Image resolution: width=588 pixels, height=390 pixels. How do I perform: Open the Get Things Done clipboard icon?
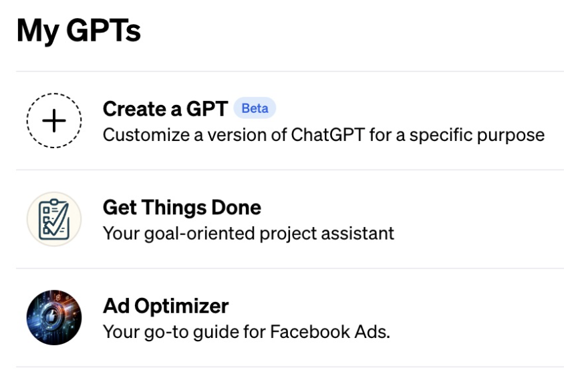(x=54, y=219)
